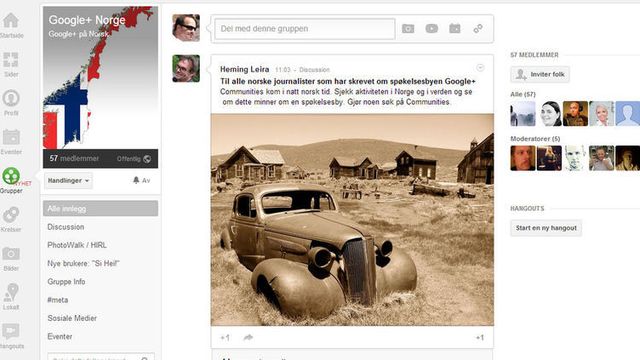Open the Handlinger dropdown

tap(69, 181)
